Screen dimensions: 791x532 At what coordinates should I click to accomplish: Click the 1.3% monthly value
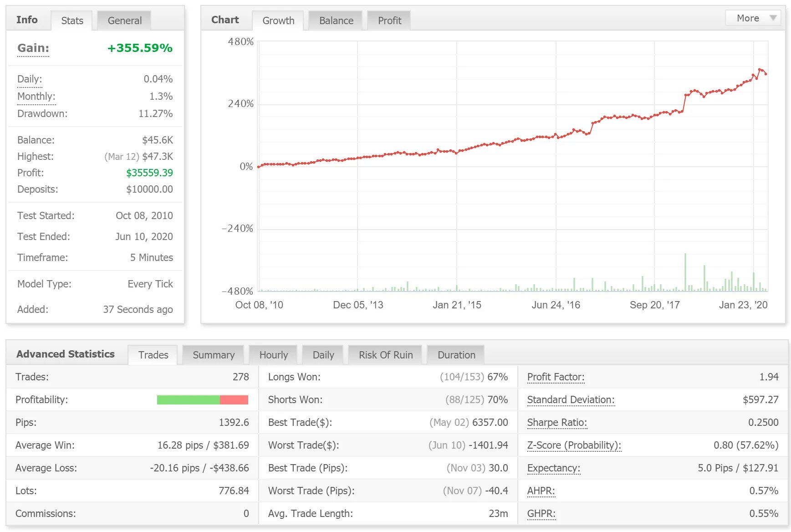tap(161, 96)
